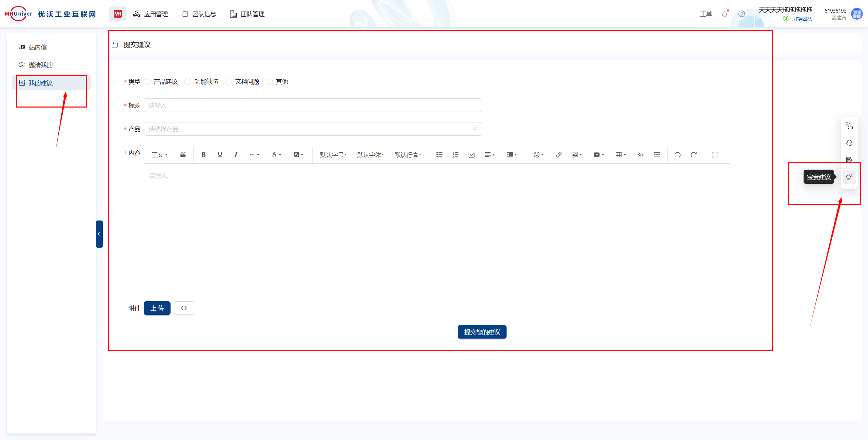Choose the 文档问题 radio option

[x=229, y=82]
